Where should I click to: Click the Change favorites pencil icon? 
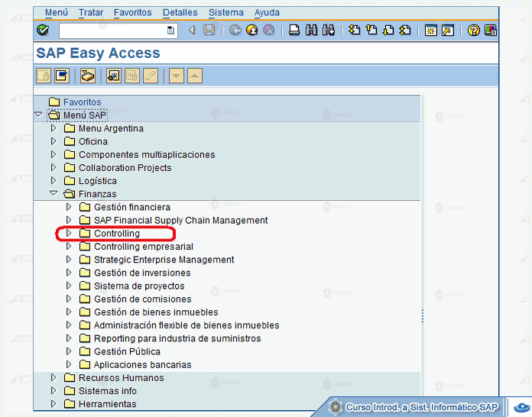coord(151,76)
